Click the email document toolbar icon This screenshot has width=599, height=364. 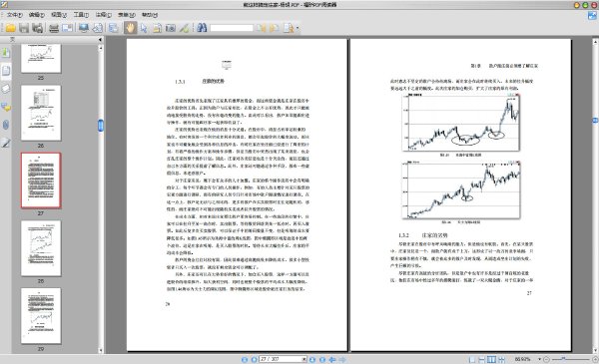pos(68,28)
